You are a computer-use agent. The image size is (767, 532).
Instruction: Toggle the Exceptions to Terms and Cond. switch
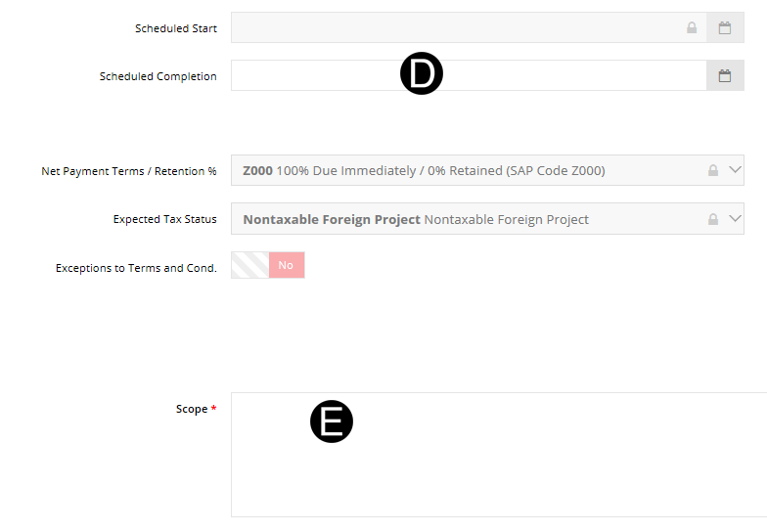click(x=268, y=265)
